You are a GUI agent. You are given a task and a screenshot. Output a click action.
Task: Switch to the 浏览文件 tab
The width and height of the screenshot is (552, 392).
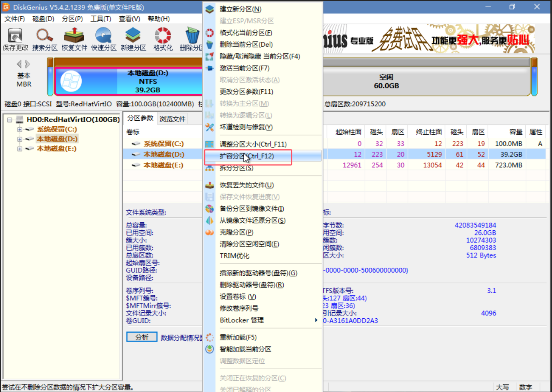(x=172, y=119)
